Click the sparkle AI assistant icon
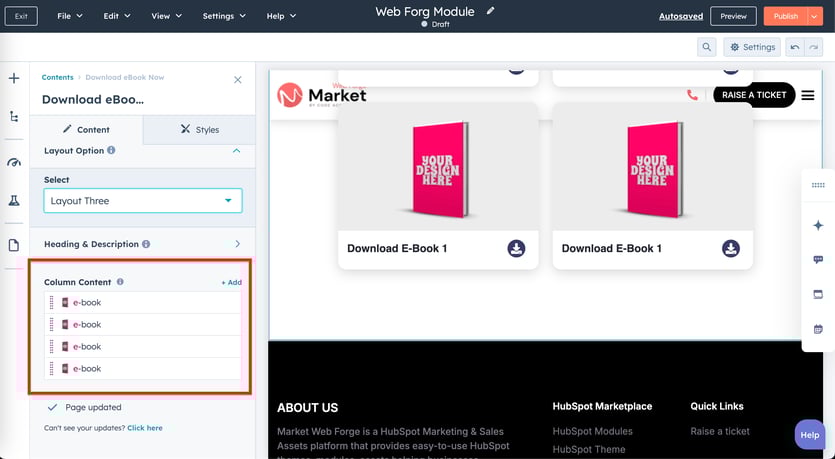835x459 pixels. point(818,226)
